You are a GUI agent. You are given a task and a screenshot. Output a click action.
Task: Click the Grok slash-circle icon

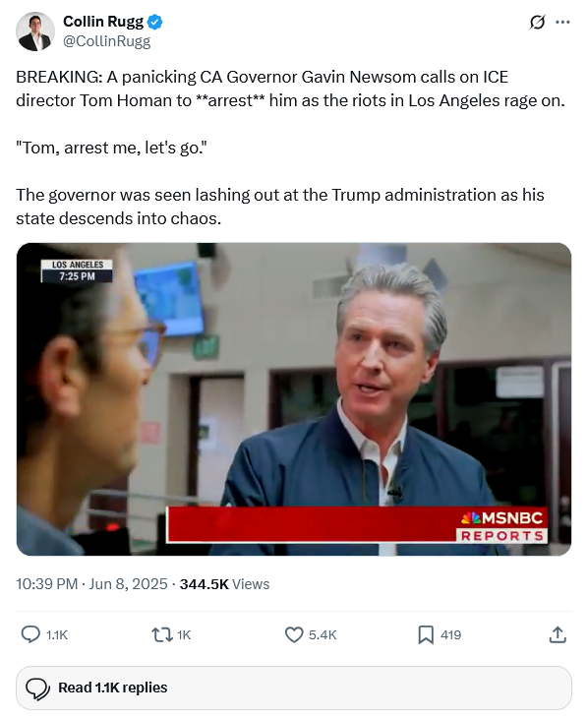tap(537, 22)
